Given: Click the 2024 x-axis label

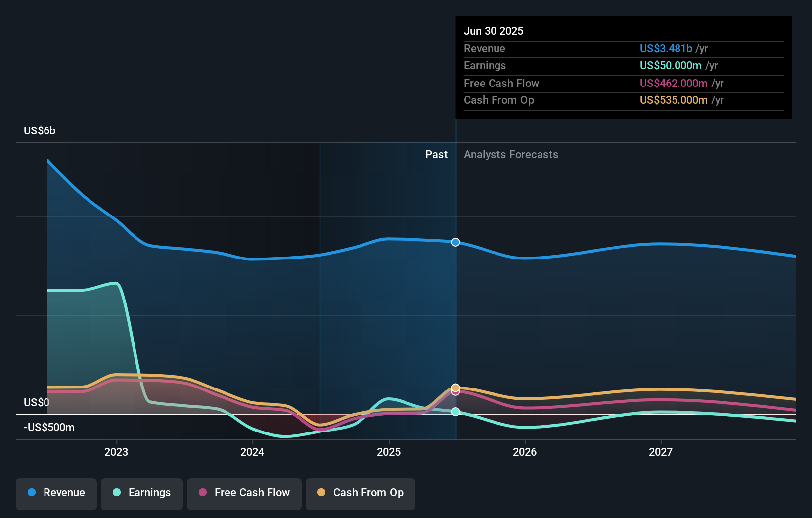Looking at the screenshot, I should tap(252, 452).
